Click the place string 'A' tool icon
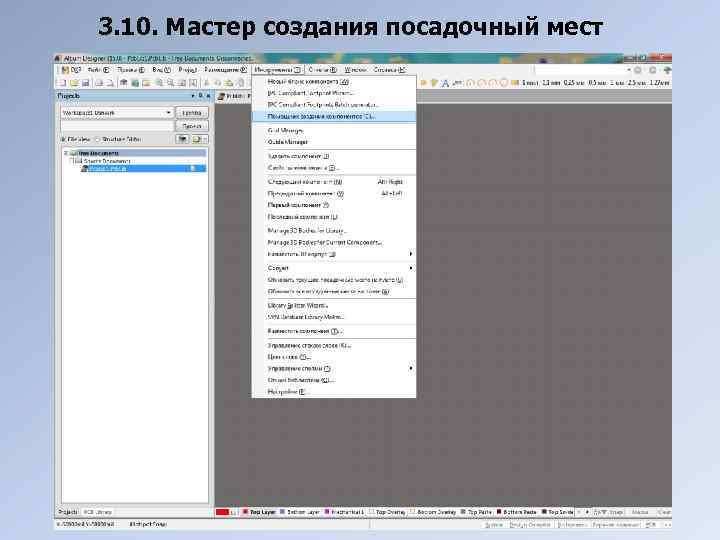The height and width of the screenshot is (540, 720). (445, 83)
